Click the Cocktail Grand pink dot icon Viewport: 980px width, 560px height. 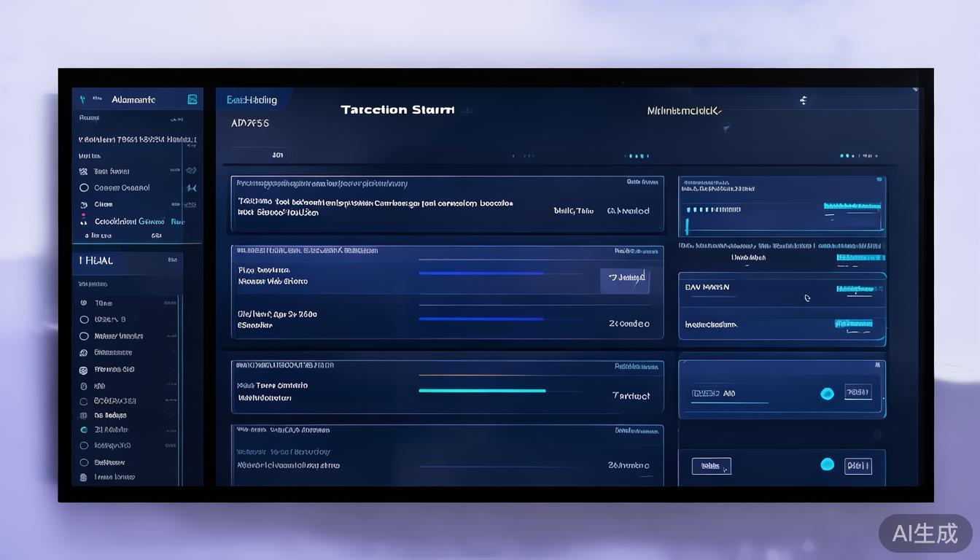tap(82, 214)
